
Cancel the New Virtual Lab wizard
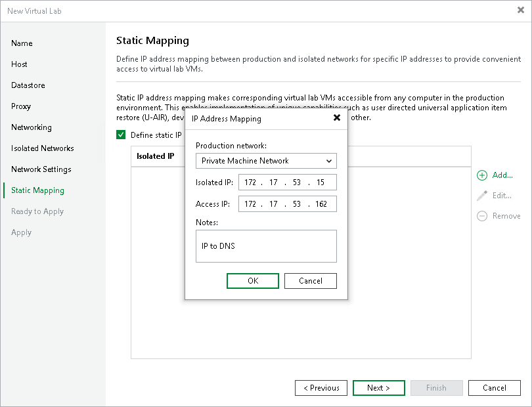pos(495,388)
